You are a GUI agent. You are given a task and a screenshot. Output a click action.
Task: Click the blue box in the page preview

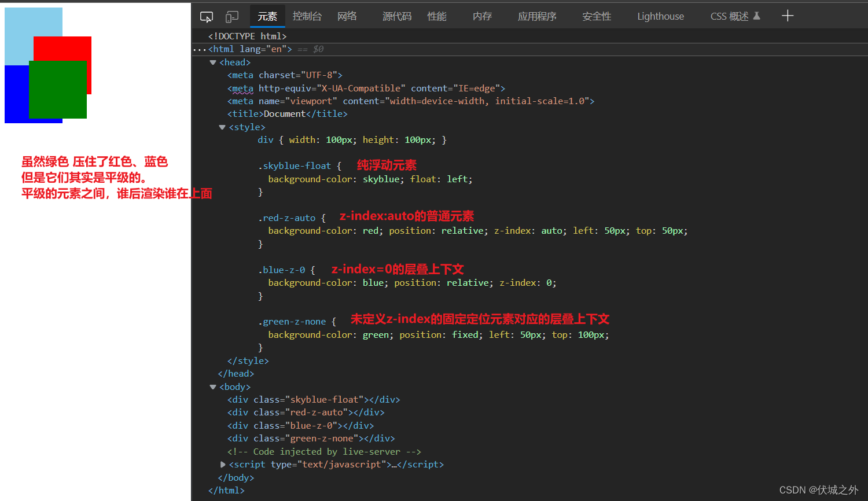coord(16,94)
